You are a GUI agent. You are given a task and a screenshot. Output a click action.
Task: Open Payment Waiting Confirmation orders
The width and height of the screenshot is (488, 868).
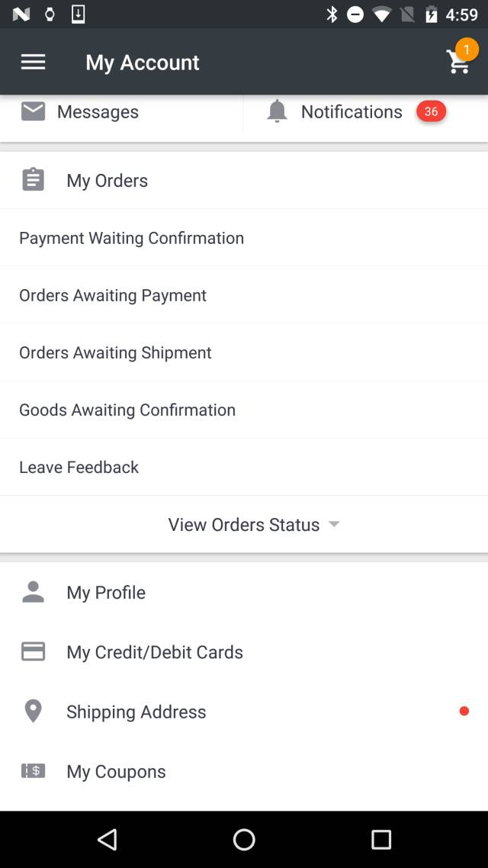[131, 238]
